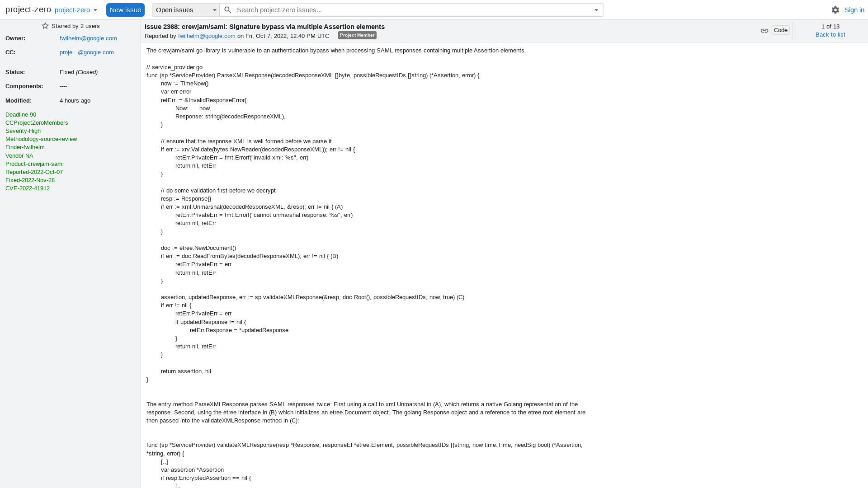Click the ftwilhelm@google.com owner link
The width and height of the screenshot is (868, 488).
88,38
